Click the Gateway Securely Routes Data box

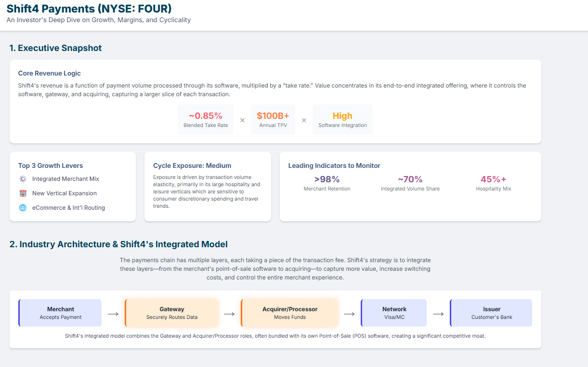(171, 313)
